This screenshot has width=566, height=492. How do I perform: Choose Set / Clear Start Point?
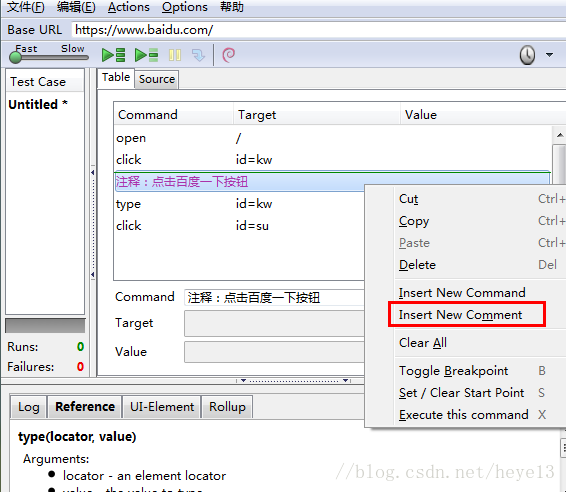pyautogui.click(x=480, y=393)
